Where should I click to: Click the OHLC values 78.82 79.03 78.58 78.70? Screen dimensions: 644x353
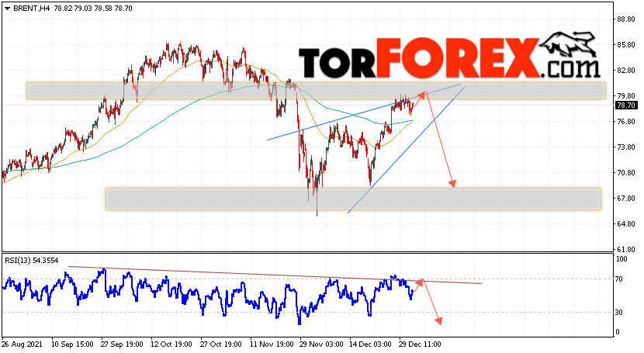point(93,9)
